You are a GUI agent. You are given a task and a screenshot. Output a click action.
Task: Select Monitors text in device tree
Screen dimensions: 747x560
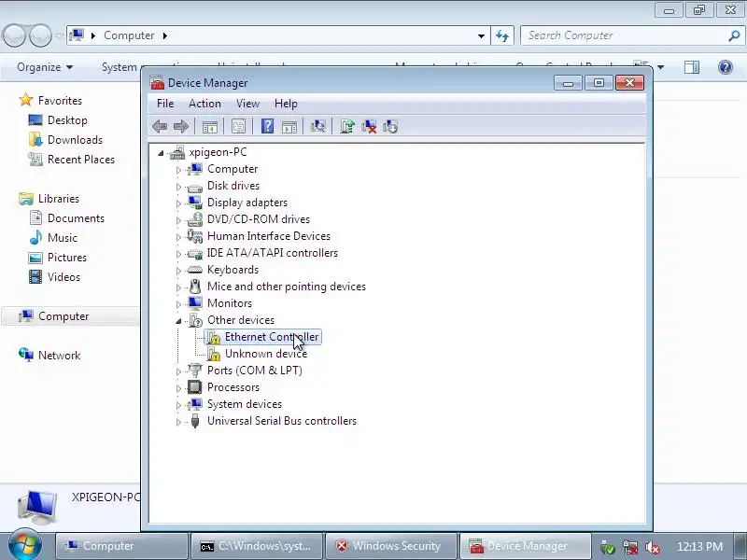click(229, 303)
